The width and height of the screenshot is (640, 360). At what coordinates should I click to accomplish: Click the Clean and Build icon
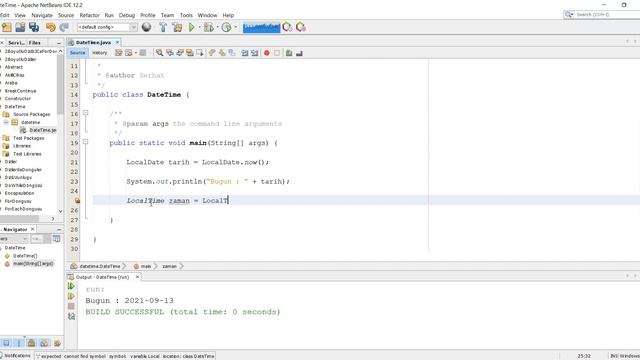[x=177, y=27]
